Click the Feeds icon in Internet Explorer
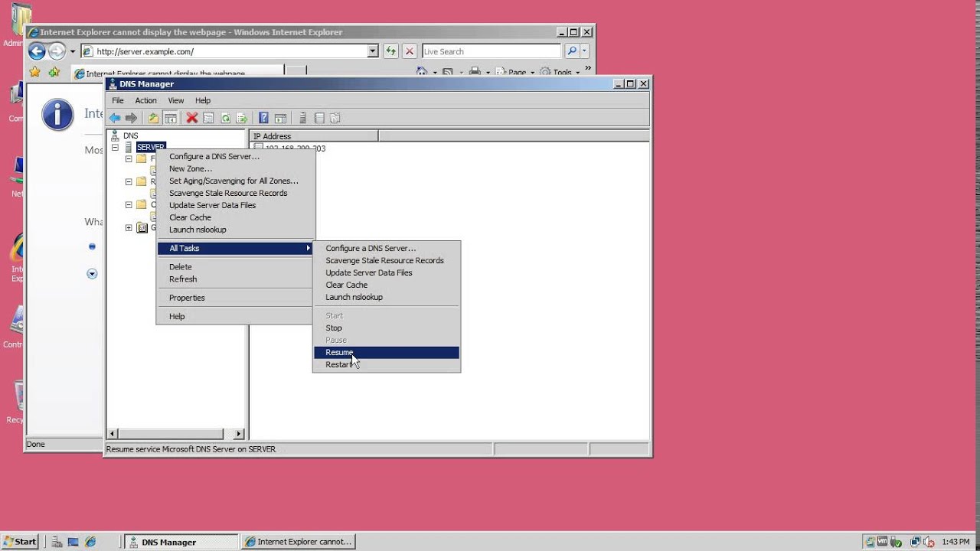 (x=448, y=72)
